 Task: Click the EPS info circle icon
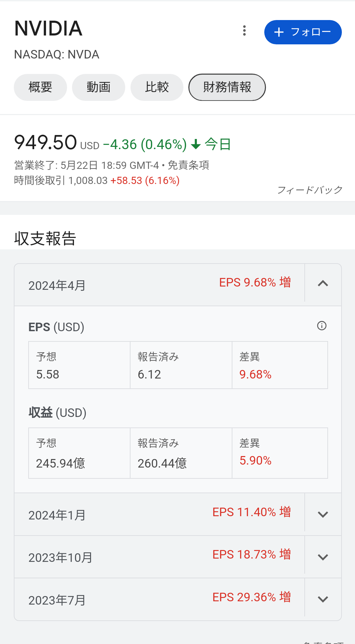click(x=322, y=326)
